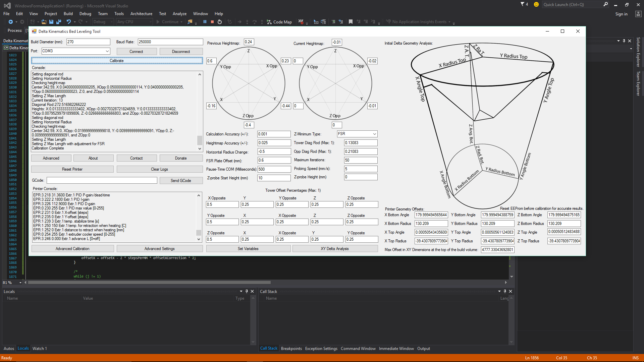Switch to the Watch 1 tab
644x362 pixels.
click(x=40, y=349)
